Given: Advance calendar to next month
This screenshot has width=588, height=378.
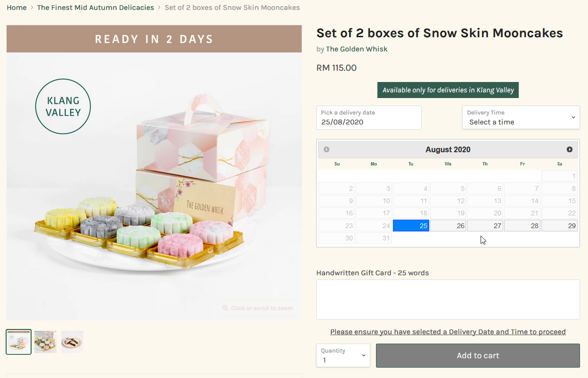Looking at the screenshot, I should tap(570, 149).
